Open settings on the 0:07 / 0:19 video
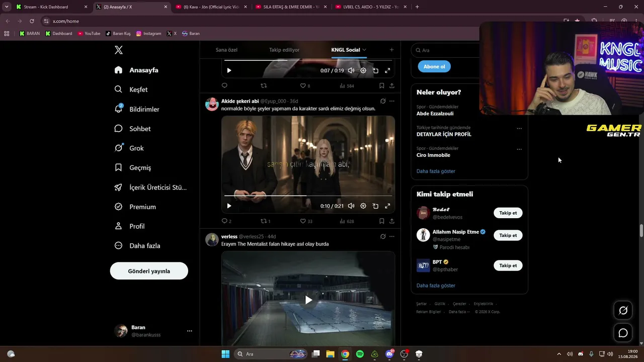The width and height of the screenshot is (644, 362). coord(363,70)
